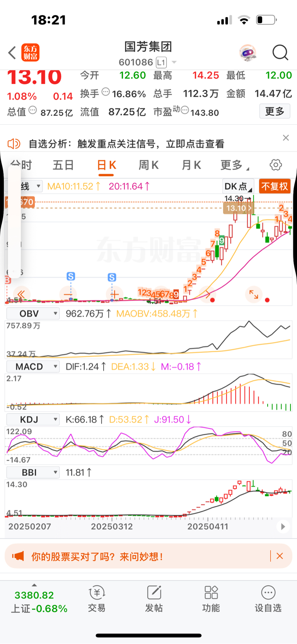
Task: Tap the back arrow icon
Action: tap(12, 53)
